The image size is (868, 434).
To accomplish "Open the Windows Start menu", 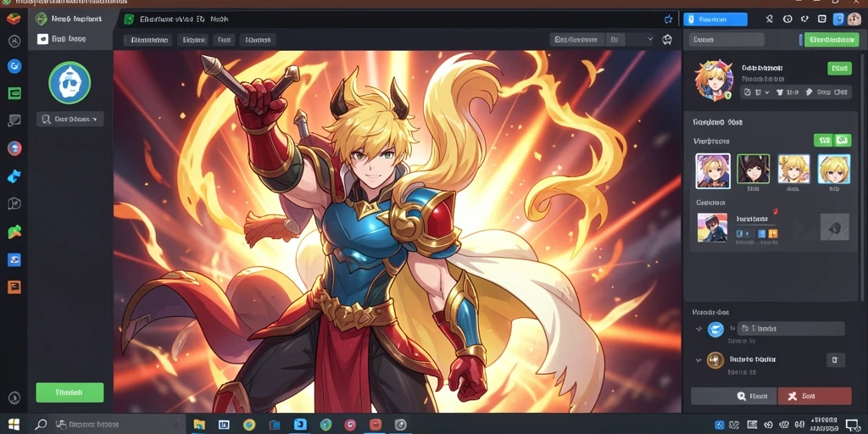I will [14, 425].
